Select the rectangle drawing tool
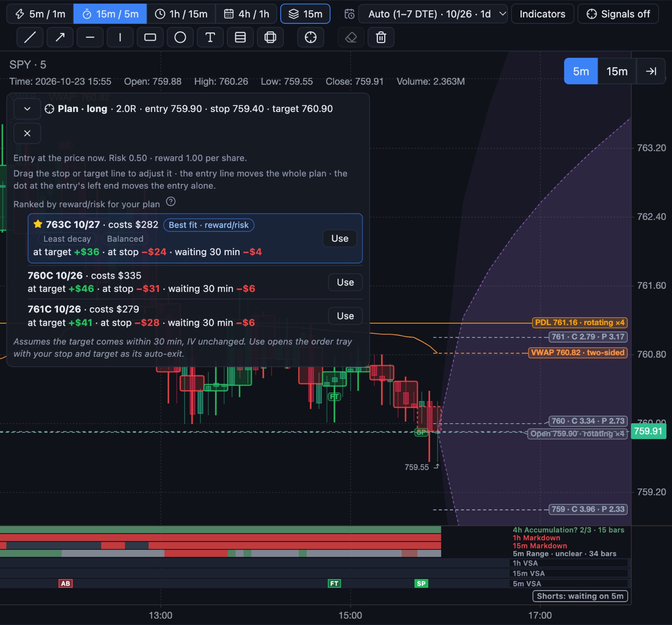Image resolution: width=672 pixels, height=625 pixels. pos(150,37)
